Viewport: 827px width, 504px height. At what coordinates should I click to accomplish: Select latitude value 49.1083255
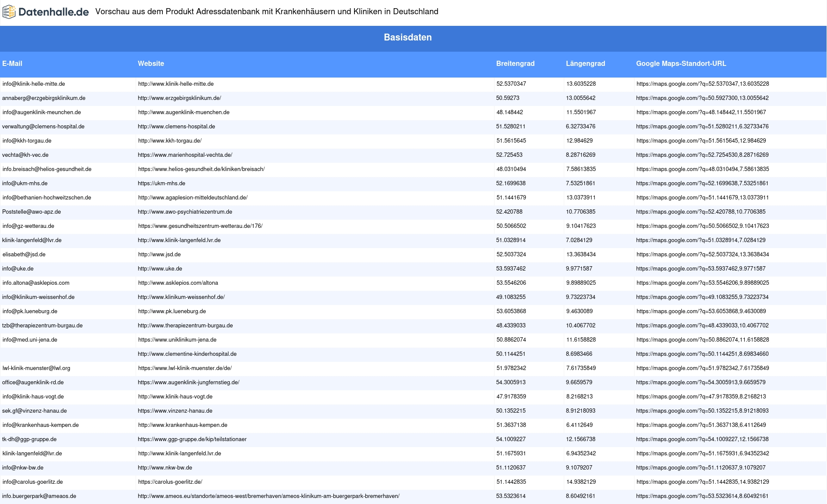511,297
